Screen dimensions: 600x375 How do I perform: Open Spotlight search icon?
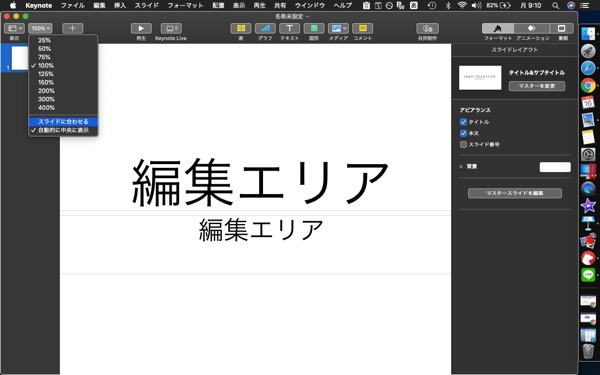556,5
